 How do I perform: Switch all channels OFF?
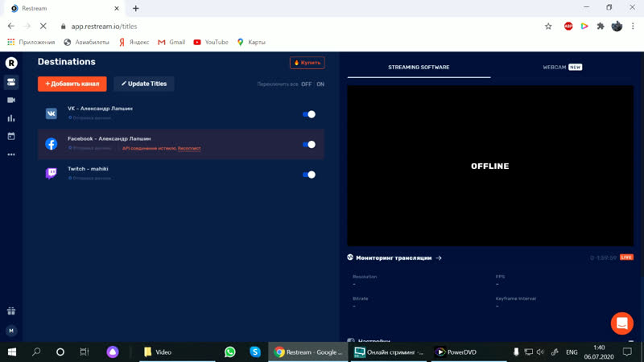pyautogui.click(x=307, y=84)
